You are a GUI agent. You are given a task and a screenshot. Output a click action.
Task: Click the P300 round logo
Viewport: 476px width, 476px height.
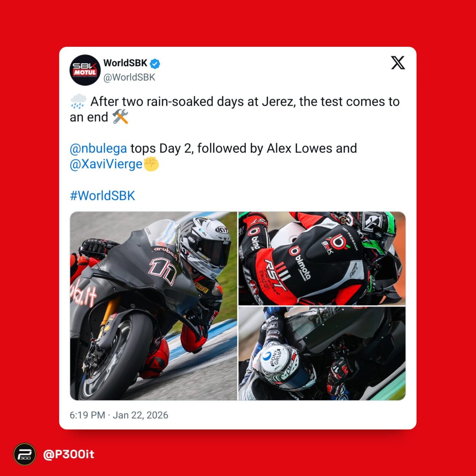(x=25, y=454)
